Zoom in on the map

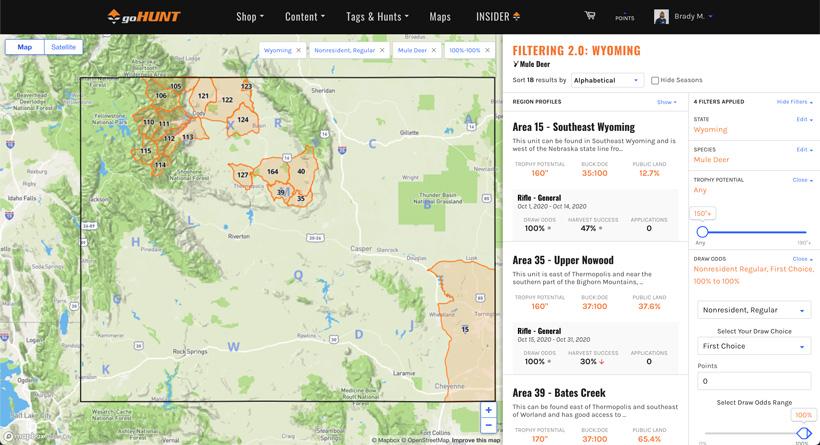click(x=488, y=410)
